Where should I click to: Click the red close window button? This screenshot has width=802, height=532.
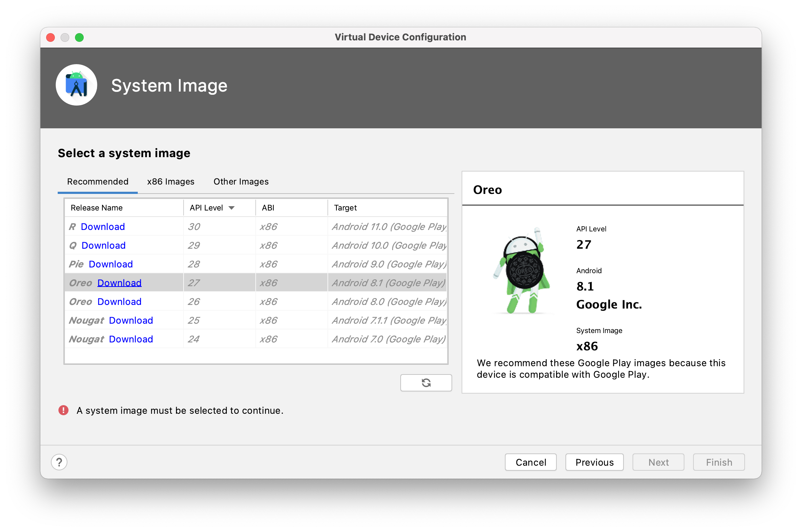click(x=50, y=37)
